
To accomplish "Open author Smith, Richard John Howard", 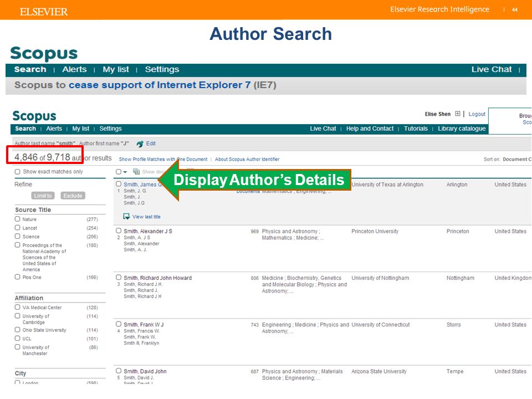I will coord(158,278).
